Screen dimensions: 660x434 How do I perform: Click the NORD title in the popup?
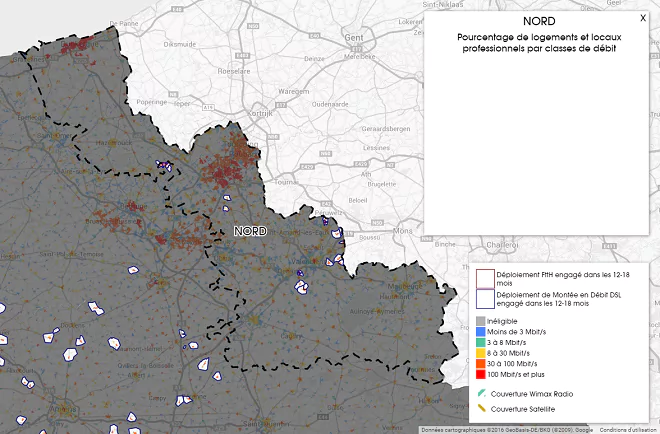pos(539,20)
